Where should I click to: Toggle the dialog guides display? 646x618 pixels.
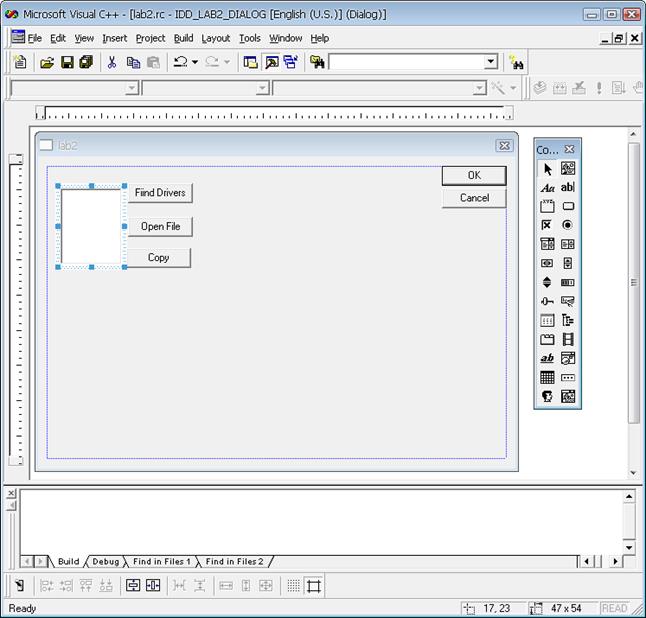[x=314, y=585]
